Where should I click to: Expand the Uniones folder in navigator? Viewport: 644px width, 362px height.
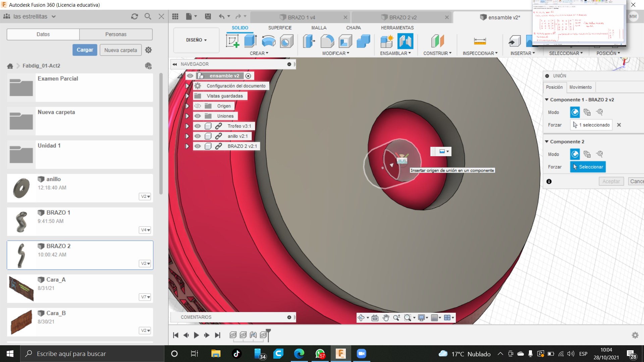(x=187, y=116)
